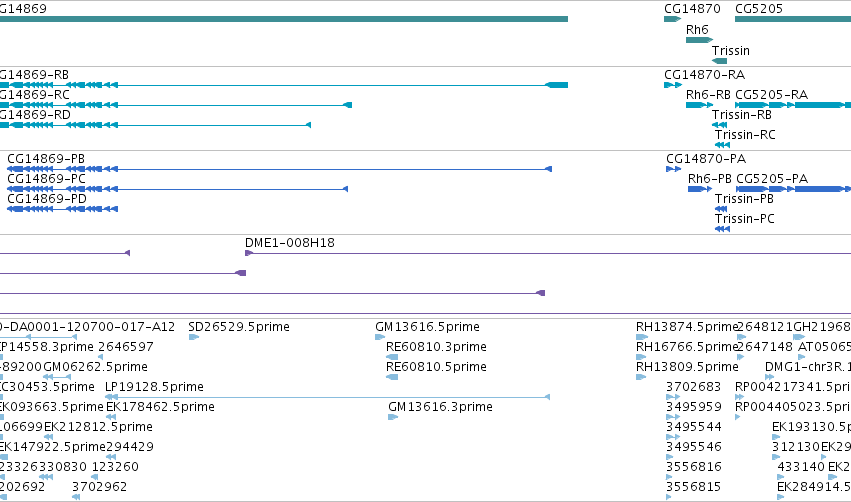Click the 3702683 EST arrow glyph
851x502 pixels.
tap(673, 397)
